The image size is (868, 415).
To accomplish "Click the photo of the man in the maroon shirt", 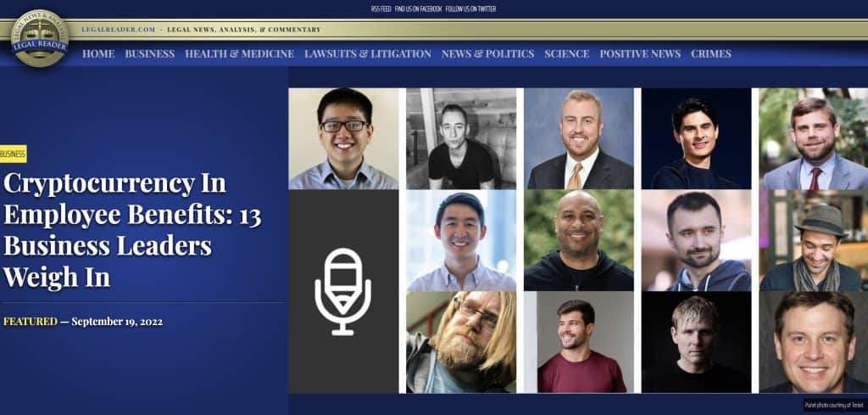I will (578, 342).
